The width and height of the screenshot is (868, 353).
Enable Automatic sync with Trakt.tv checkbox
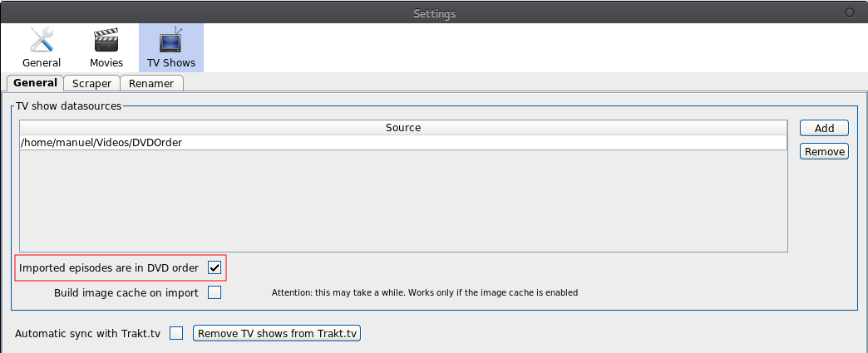coord(176,333)
